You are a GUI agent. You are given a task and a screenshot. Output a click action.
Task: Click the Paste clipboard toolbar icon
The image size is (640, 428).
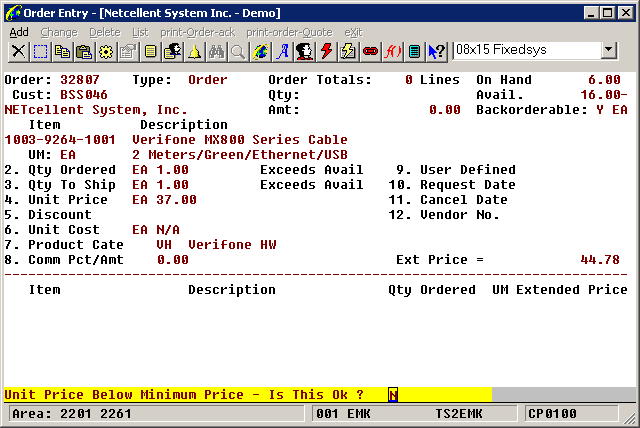tap(84, 52)
